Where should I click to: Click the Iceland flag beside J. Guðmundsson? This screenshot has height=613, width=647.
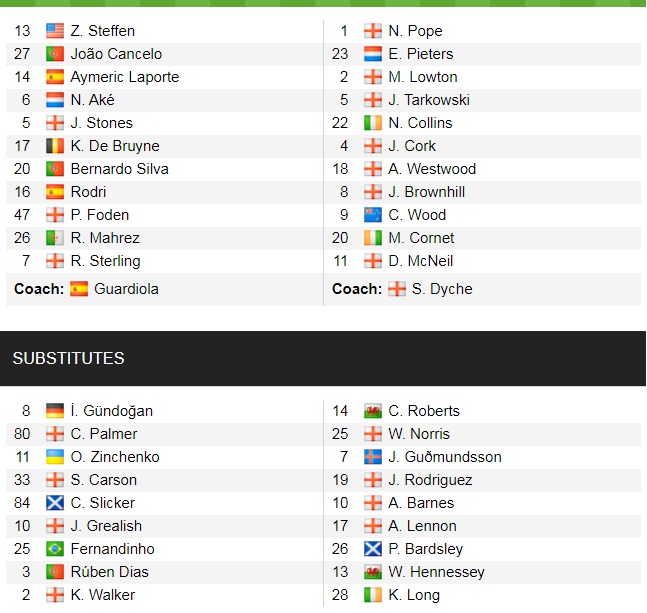tap(372, 457)
